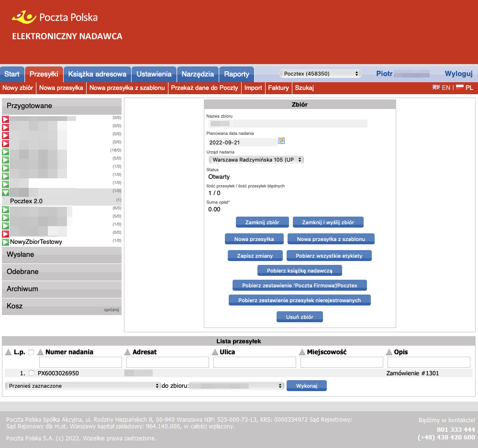This screenshot has width=478, height=448.
Task: Switch language using the UK flag icon
Action: pyautogui.click(x=436, y=87)
